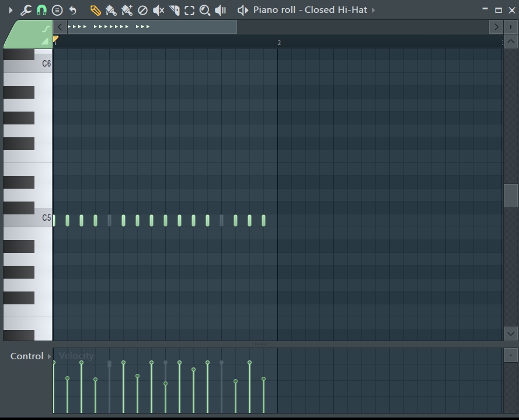Select the Paint brush tool
Image resolution: width=519 pixels, height=420 pixels.
click(111, 10)
